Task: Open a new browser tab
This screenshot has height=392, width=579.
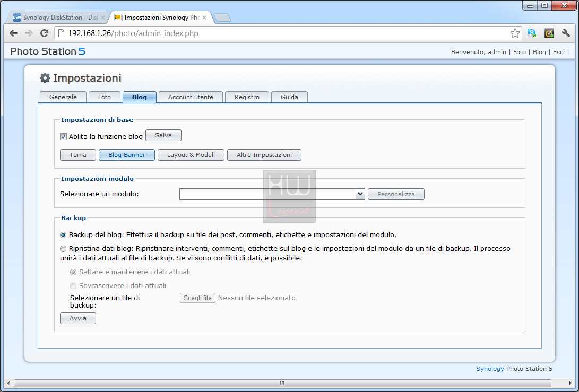Action: tap(222, 18)
